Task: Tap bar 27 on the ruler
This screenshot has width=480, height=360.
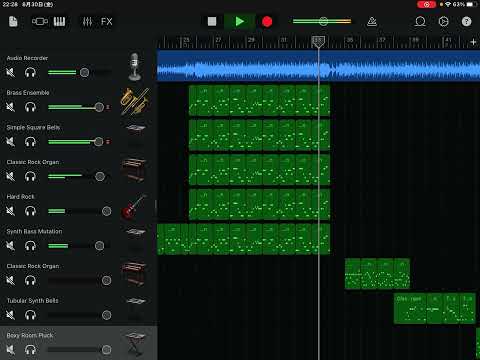Action: point(218,40)
